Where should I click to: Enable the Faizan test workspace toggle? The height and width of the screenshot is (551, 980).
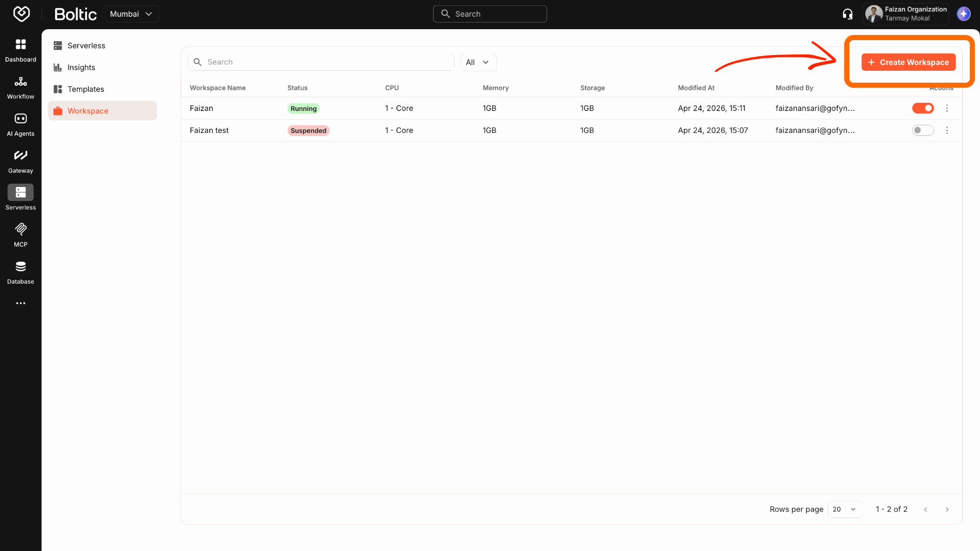[923, 131]
